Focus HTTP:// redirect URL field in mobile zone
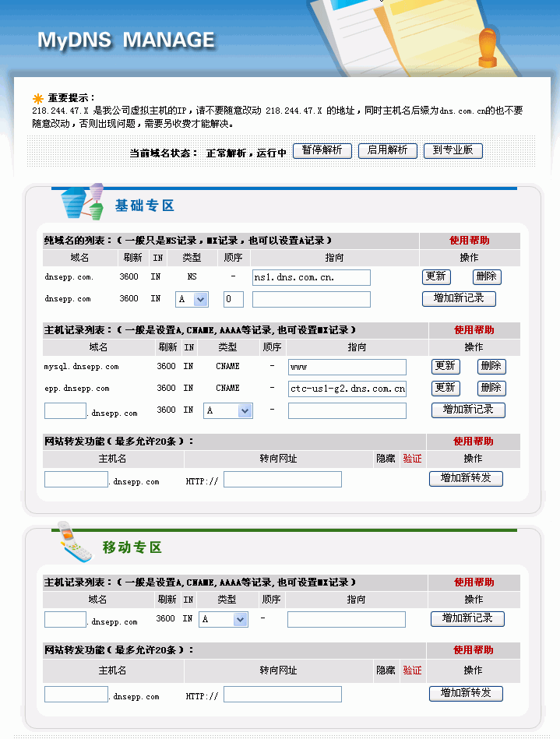 (x=283, y=695)
